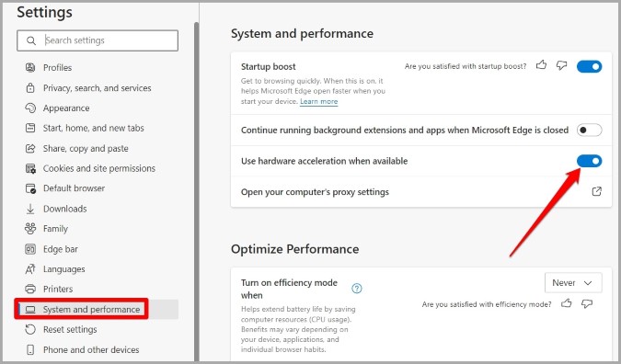The image size is (621, 364).
Task: Give thumbs down for startup boost
Action: 561,65
